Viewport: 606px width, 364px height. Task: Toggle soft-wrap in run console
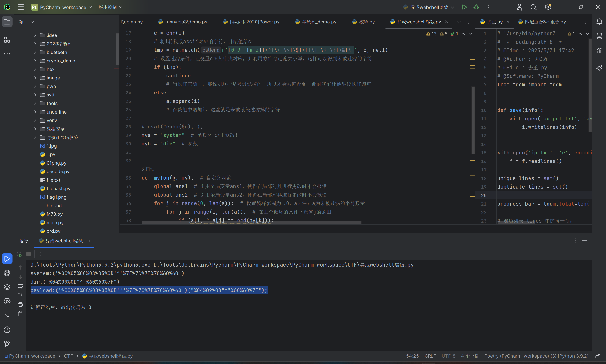pos(20,286)
